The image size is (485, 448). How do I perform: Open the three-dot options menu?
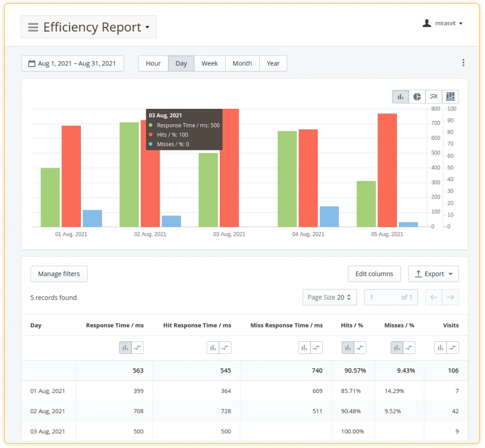463,63
